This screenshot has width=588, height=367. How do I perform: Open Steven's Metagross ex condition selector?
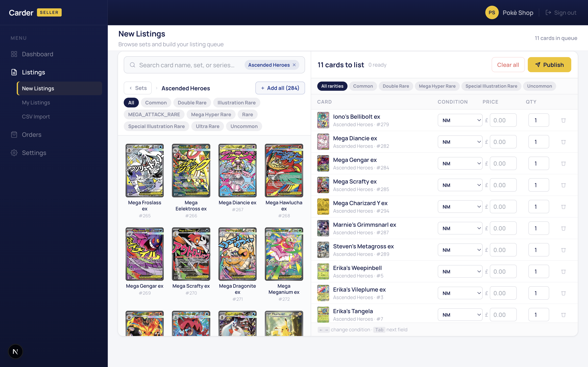[460, 250]
